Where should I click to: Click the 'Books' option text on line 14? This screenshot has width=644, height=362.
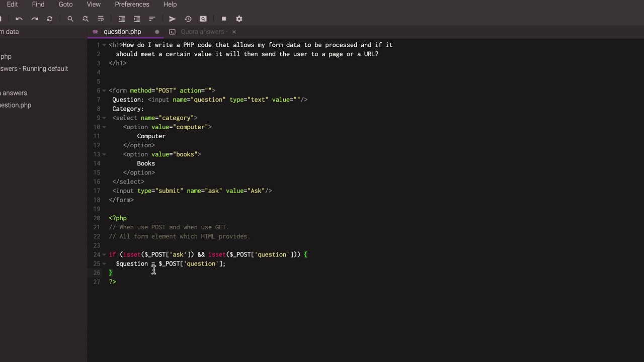pos(146,163)
